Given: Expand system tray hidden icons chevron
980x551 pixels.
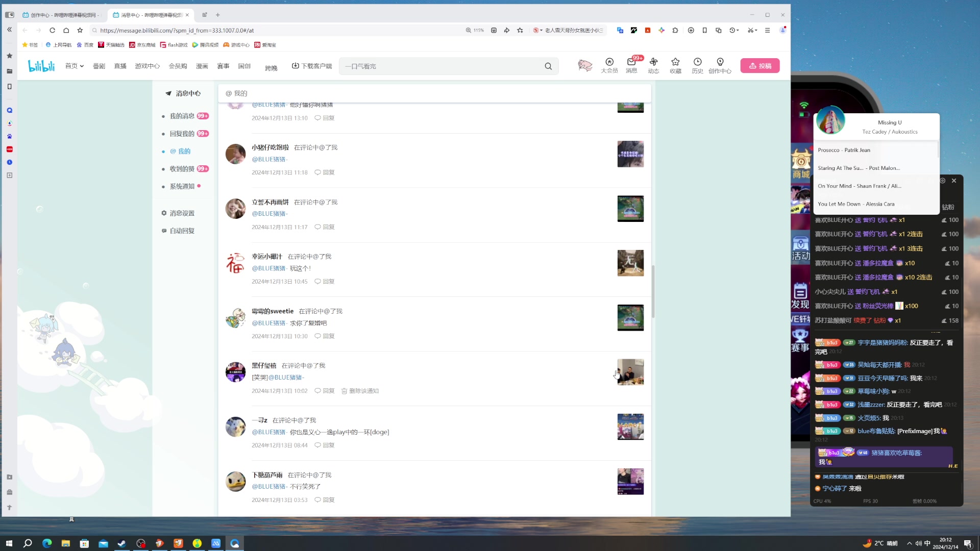Looking at the screenshot, I should point(909,543).
